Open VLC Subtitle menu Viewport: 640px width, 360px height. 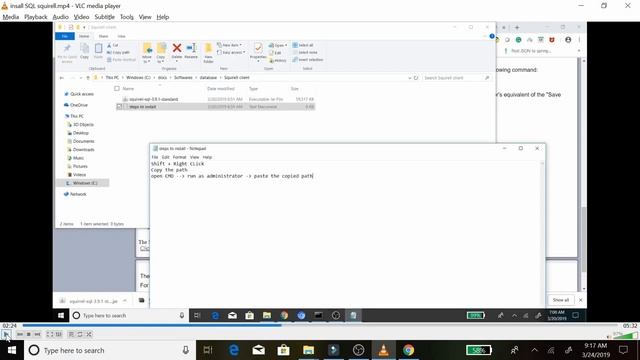click(x=104, y=17)
